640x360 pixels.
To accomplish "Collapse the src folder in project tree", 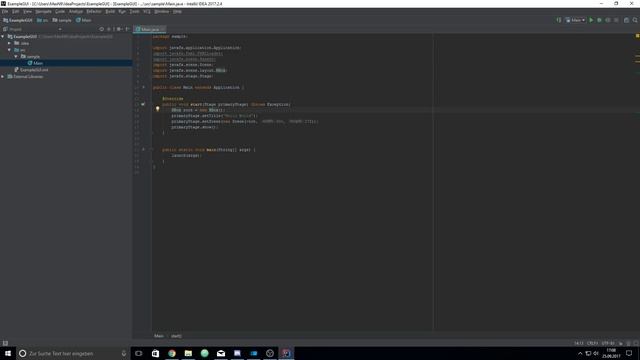I will tap(9, 50).
